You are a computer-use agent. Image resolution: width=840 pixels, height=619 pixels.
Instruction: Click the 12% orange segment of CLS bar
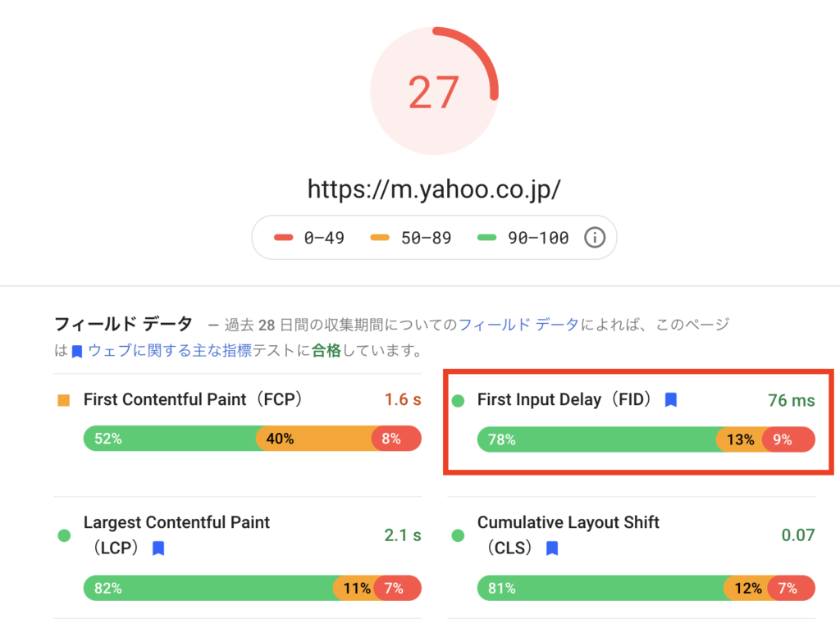pyautogui.click(x=746, y=588)
